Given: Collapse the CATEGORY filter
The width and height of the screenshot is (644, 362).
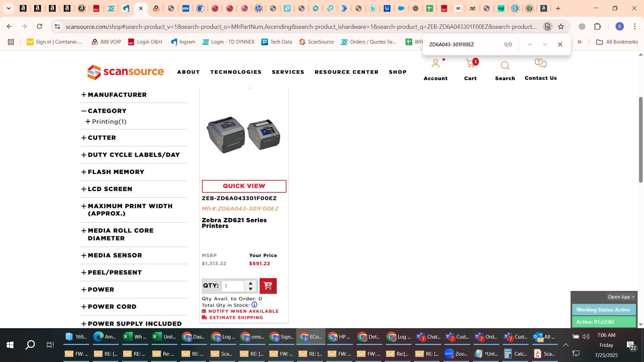Looking at the screenshot, I should coord(104,111).
